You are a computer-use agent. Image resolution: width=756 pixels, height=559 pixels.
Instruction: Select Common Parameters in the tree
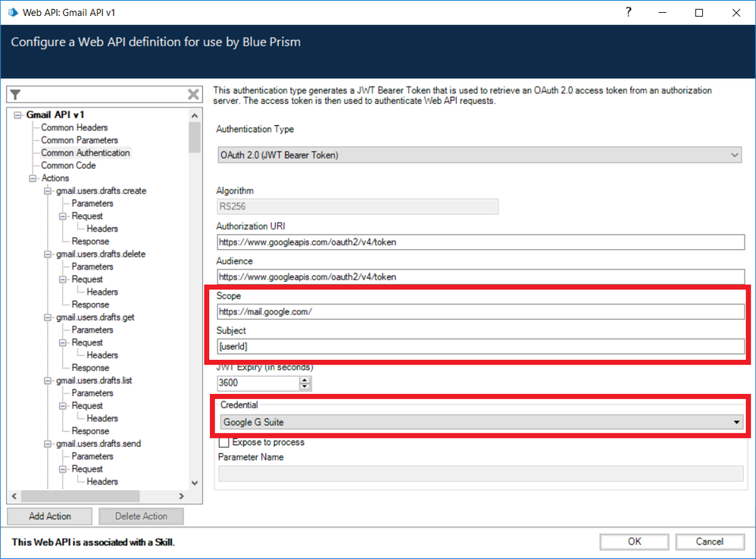pos(80,140)
